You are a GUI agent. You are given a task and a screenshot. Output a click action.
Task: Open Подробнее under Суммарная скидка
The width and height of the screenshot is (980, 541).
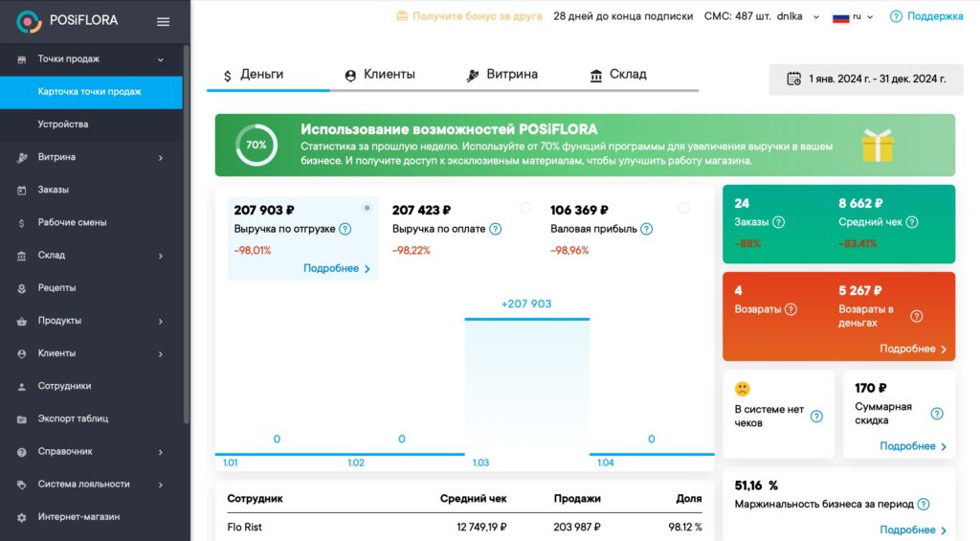pos(913,446)
